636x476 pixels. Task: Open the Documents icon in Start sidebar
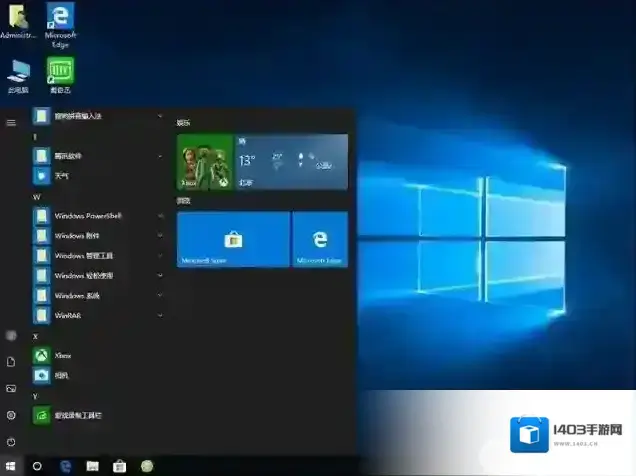[x=11, y=361]
